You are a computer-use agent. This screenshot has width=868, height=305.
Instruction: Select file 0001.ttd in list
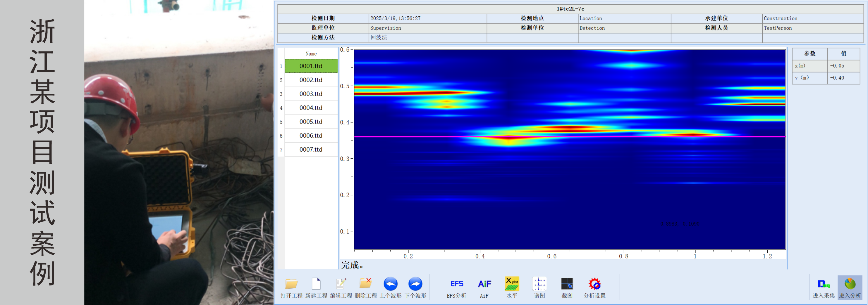[311, 66]
